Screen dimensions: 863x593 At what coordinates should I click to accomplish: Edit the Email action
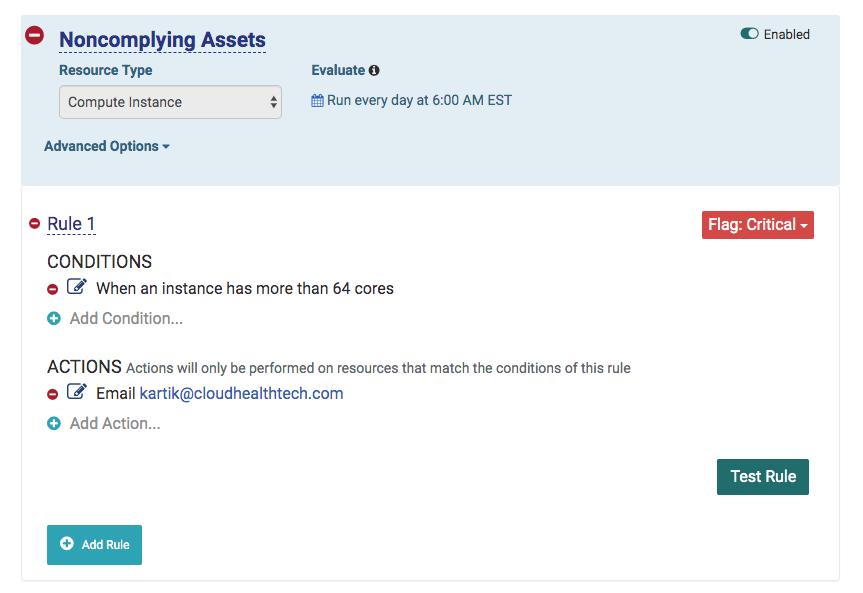(77, 393)
